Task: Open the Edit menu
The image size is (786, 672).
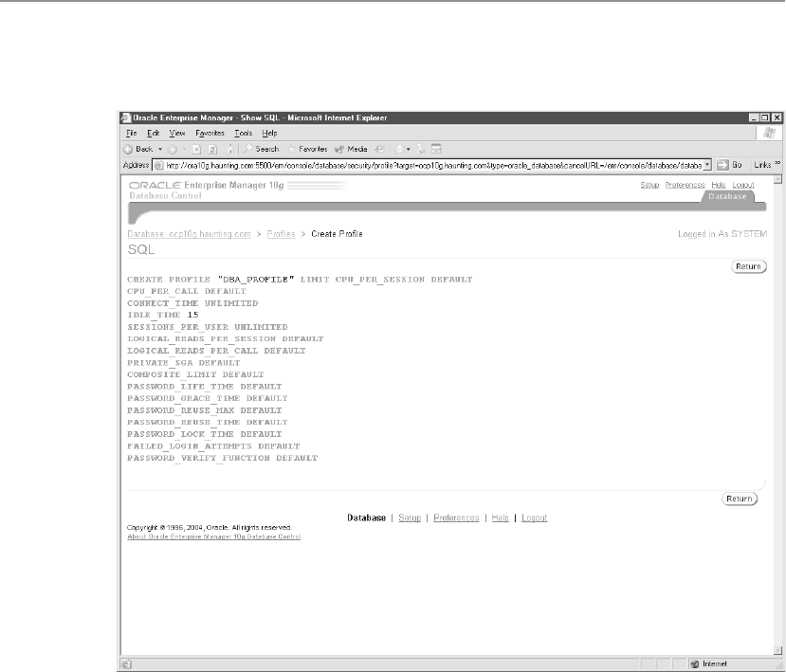Action: pyautogui.click(x=153, y=134)
